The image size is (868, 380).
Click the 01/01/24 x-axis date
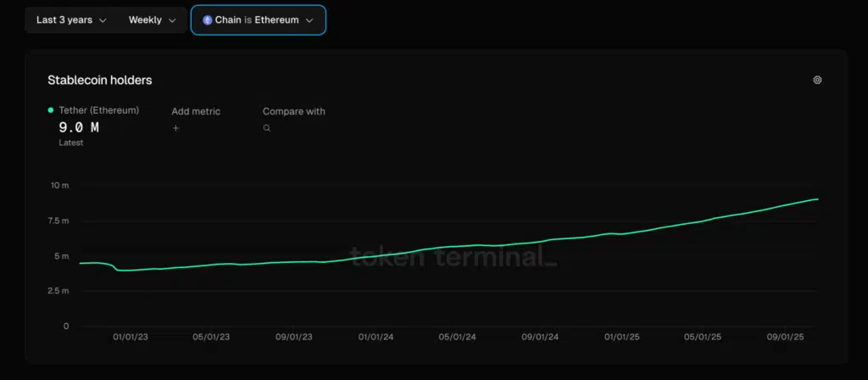376,337
